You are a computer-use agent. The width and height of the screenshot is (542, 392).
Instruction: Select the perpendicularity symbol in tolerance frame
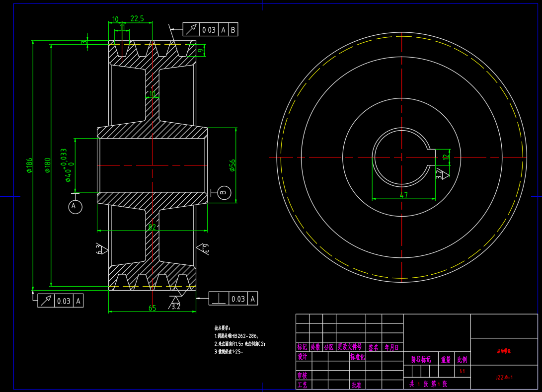[x=220, y=299]
